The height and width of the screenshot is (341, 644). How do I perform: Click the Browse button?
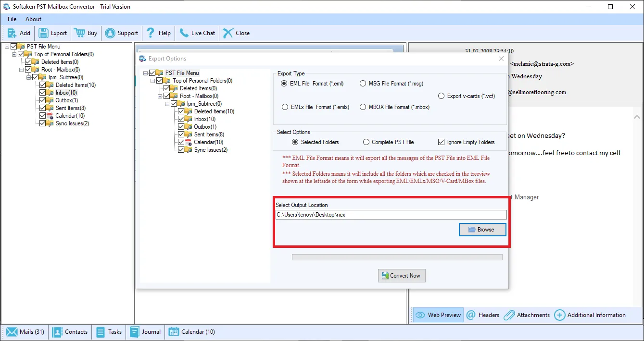click(x=483, y=230)
